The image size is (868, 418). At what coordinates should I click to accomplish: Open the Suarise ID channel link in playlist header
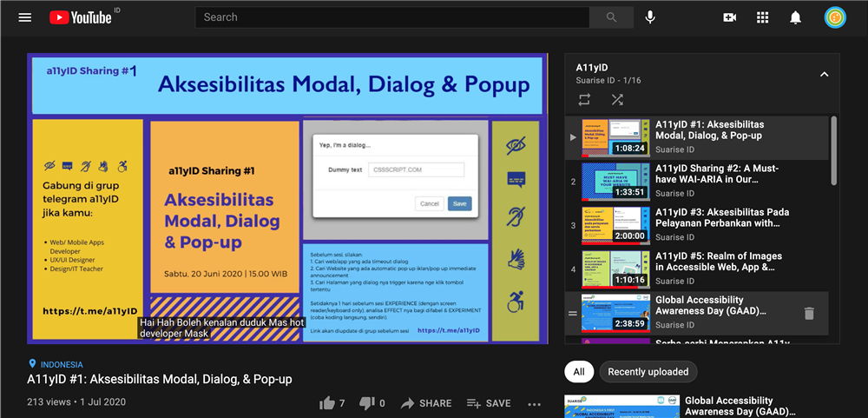point(596,81)
